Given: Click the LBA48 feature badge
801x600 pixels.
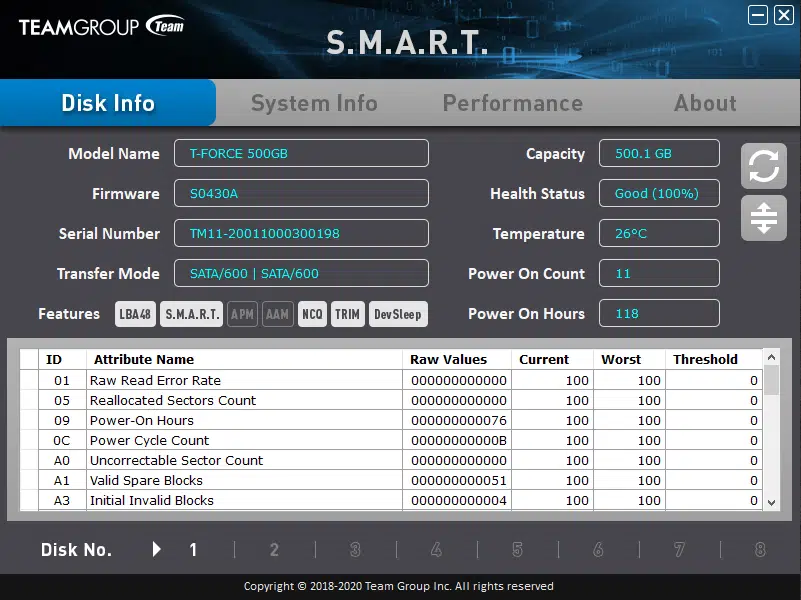Looking at the screenshot, I should coord(135,314).
